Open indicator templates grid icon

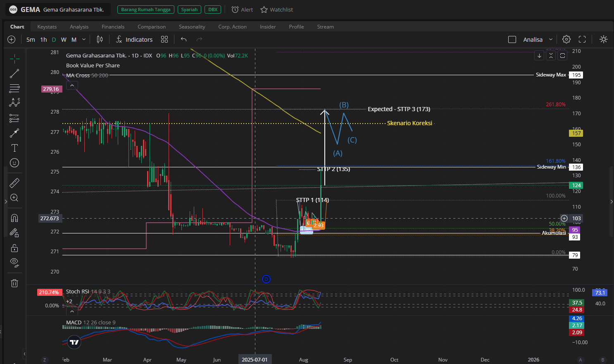(164, 39)
